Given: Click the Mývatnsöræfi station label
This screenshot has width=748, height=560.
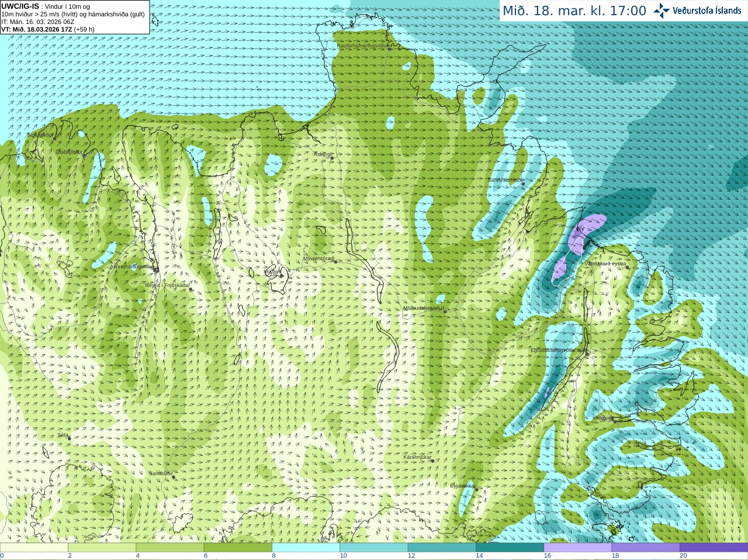Looking at the screenshot, I should pos(318,258).
